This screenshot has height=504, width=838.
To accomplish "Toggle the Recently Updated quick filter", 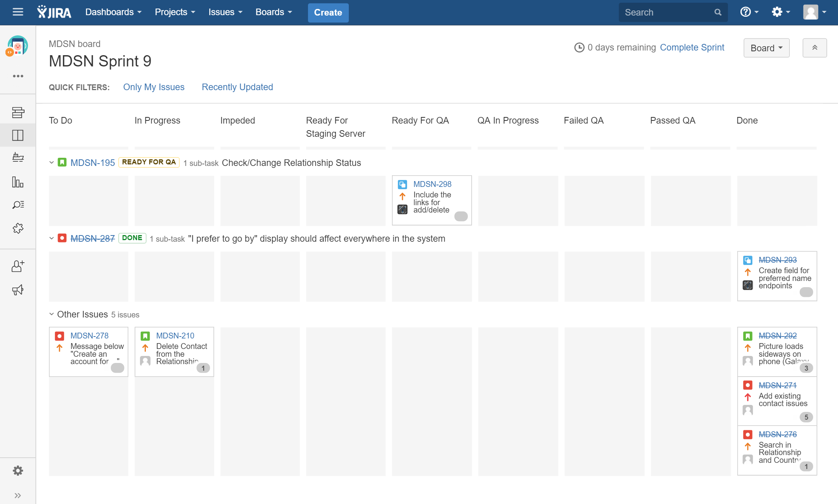I will 237,87.
